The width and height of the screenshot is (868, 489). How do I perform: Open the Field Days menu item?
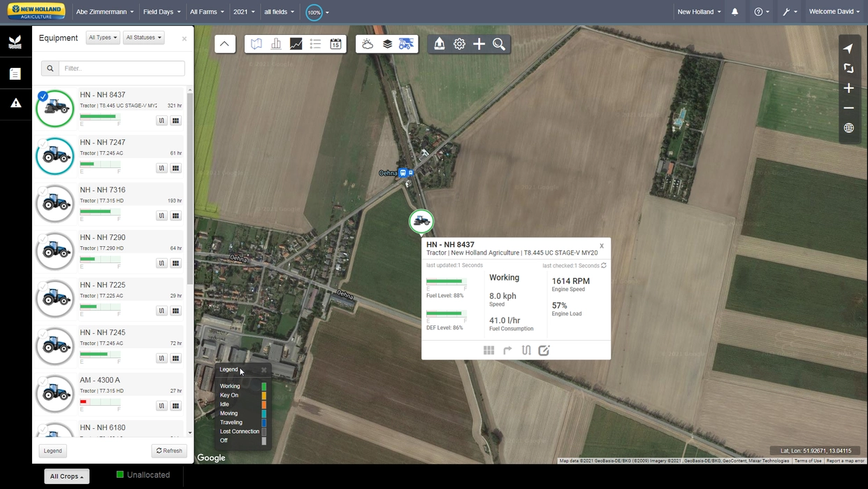pyautogui.click(x=161, y=12)
